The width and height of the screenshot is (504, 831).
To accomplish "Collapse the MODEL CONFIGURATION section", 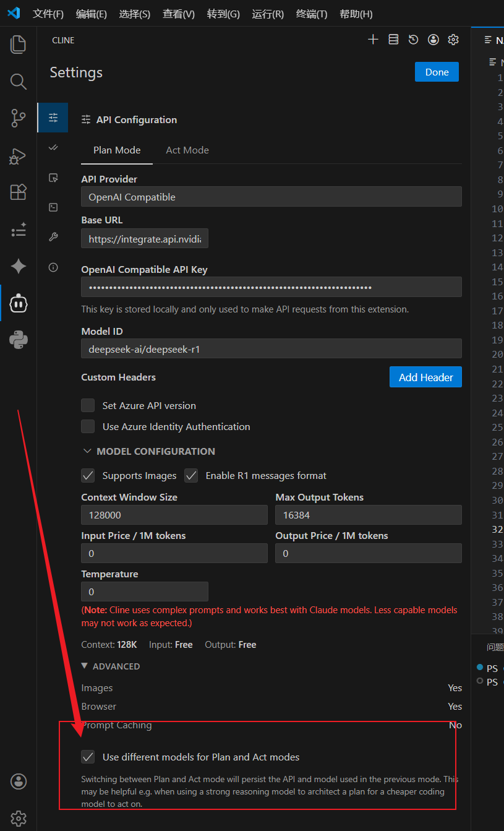I will point(87,451).
